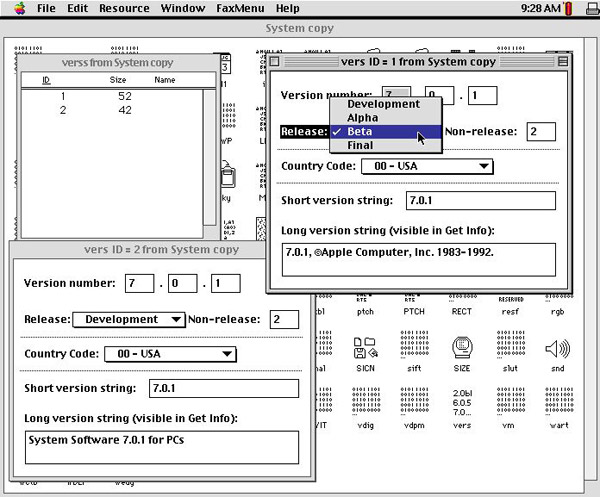Click Non-release field in vers ID 1 window
The image size is (600, 497).
coord(541,132)
